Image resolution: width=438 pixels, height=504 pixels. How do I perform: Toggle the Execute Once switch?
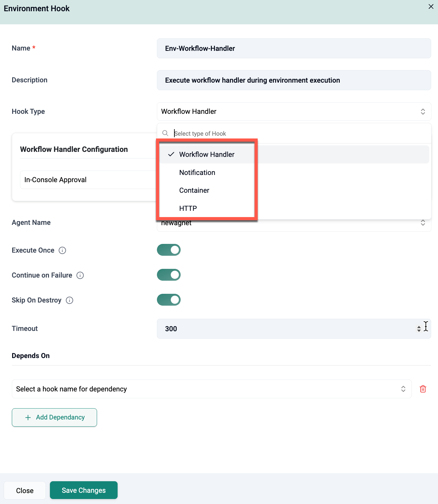tap(168, 250)
